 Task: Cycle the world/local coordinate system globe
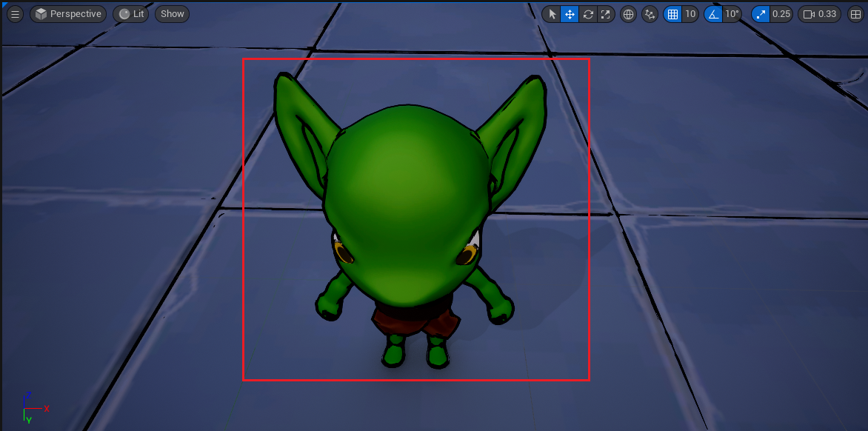[628, 14]
